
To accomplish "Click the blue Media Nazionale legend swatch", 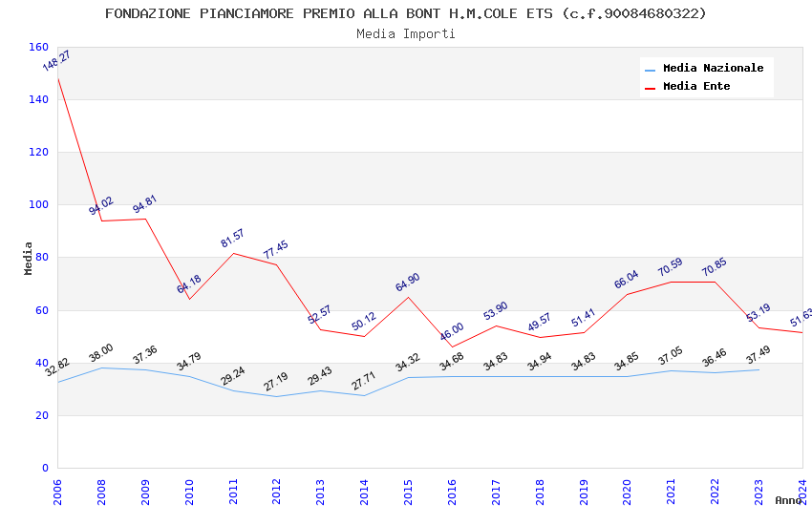I will (x=650, y=70).
